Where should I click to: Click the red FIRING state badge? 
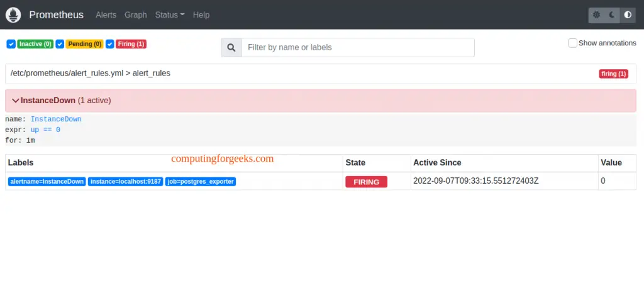(367, 182)
